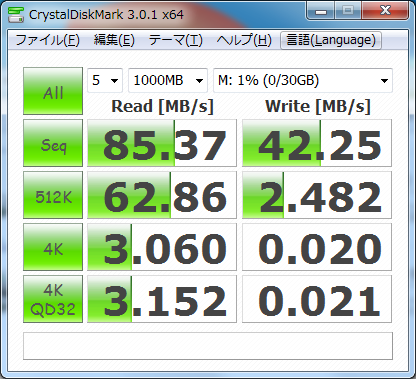Open the 言語(Language) menu
Image resolution: width=416 pixels, height=379 pixels.
tap(331, 40)
